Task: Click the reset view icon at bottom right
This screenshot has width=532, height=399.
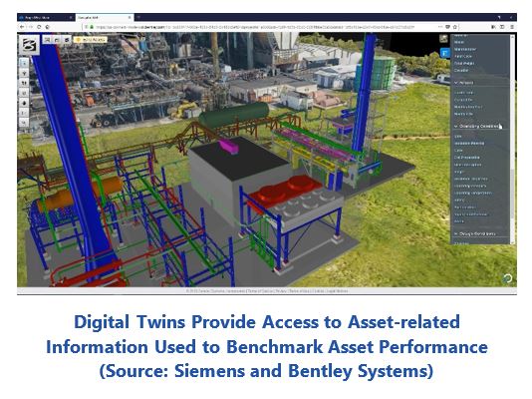Action: 507,278
